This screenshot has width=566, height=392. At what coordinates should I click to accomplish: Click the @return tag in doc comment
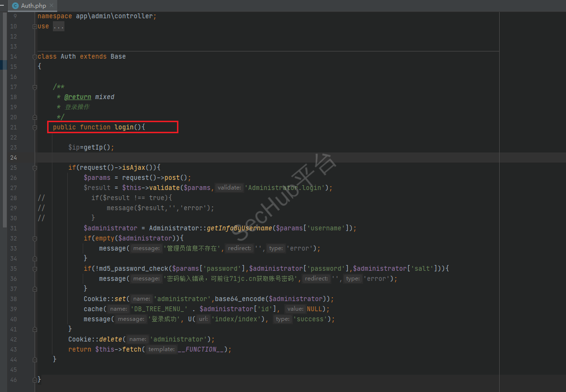click(77, 97)
